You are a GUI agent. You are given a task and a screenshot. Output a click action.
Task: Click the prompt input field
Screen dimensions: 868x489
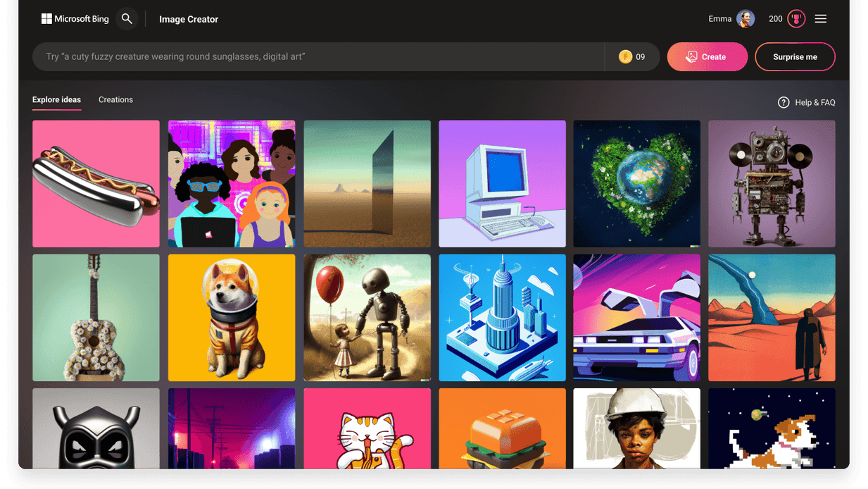point(317,56)
